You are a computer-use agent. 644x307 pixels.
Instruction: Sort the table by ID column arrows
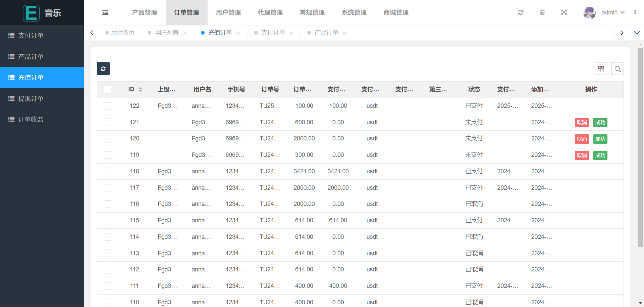point(141,89)
